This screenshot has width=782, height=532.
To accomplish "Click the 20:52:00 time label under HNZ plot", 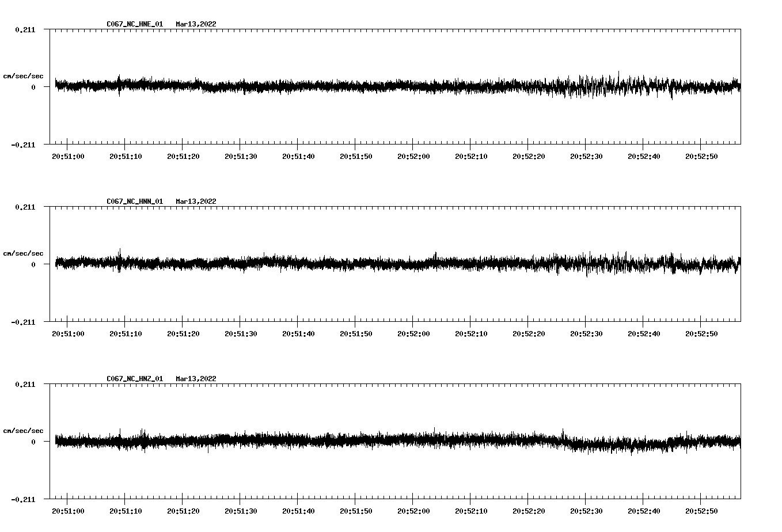I will (413, 511).
